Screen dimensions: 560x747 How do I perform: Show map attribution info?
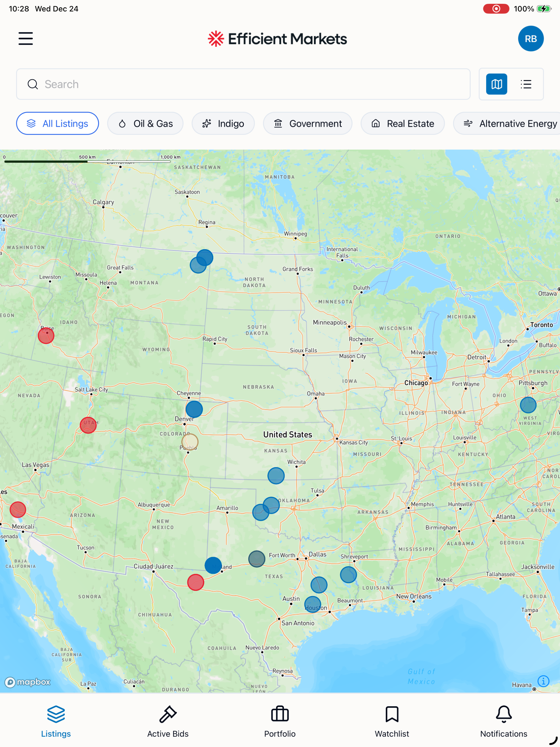point(543,681)
